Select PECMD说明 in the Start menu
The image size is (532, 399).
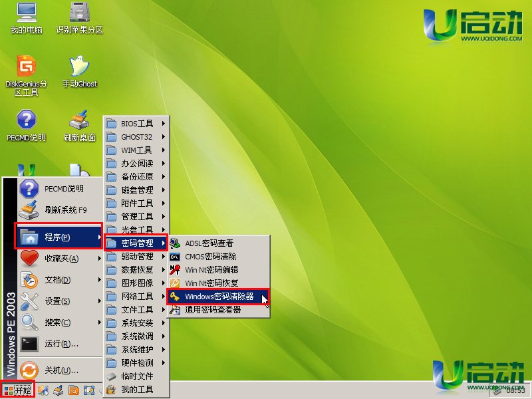coord(60,189)
